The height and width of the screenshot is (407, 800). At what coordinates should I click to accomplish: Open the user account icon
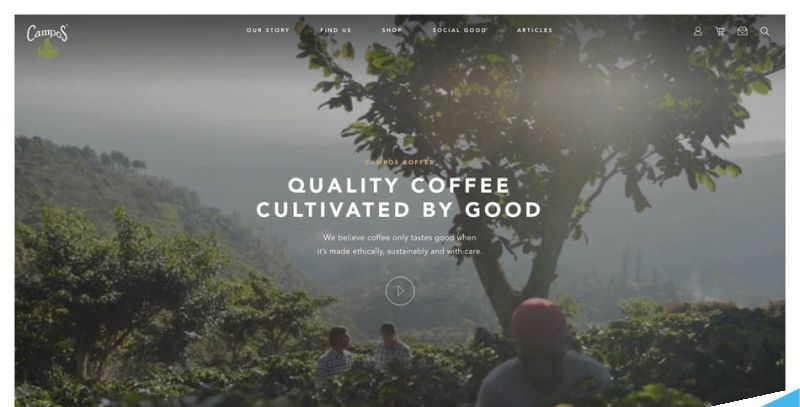pyautogui.click(x=697, y=31)
